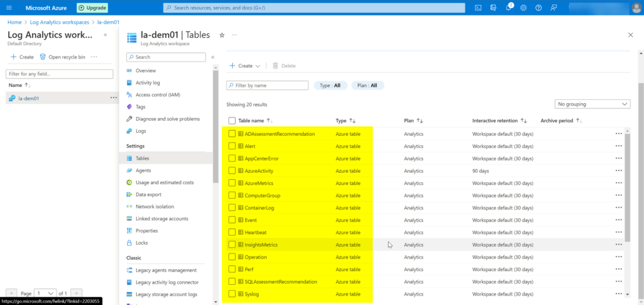The width and height of the screenshot is (644, 305).
Task: Sort by Plan column arrows
Action: coord(419,121)
